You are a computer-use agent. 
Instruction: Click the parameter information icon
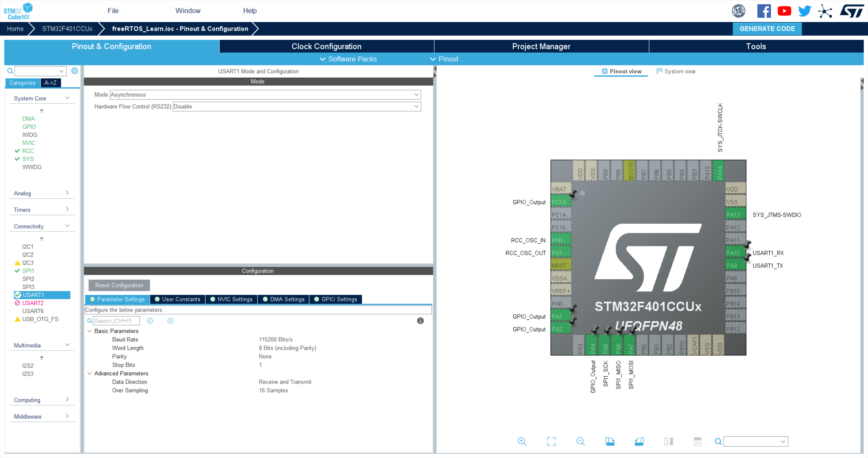coord(420,321)
